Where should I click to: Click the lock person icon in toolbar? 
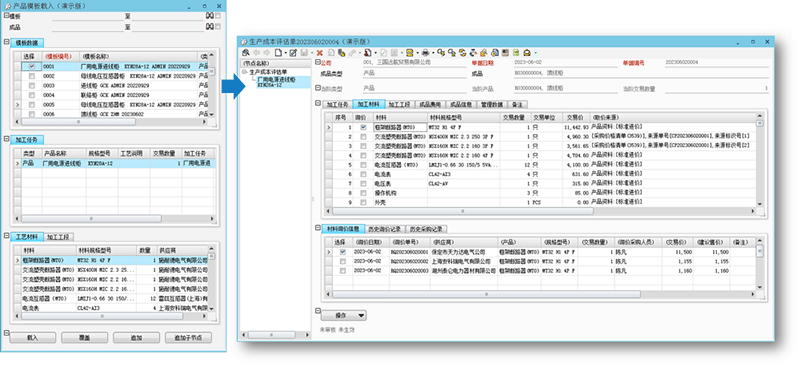click(484, 53)
